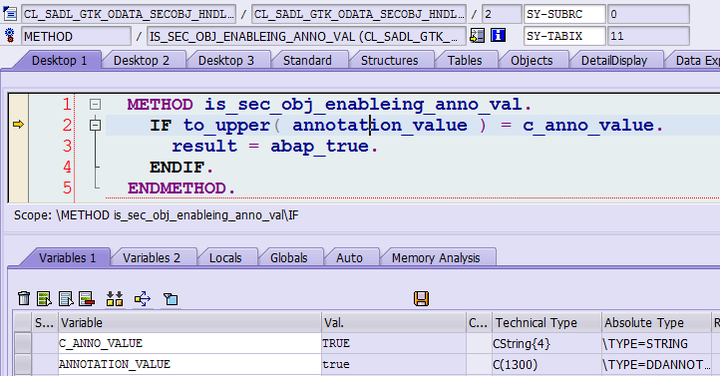Click the event gear icon beside METHOD field

[x=10, y=35]
